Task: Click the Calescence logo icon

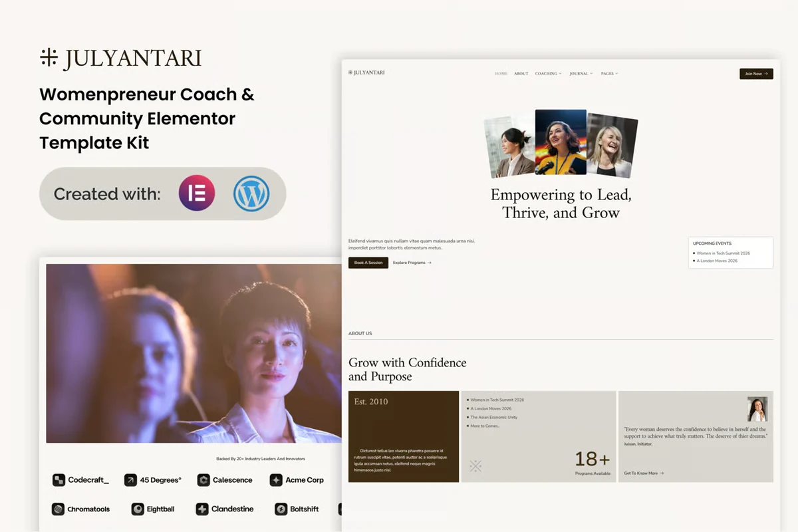Action: tap(203, 479)
